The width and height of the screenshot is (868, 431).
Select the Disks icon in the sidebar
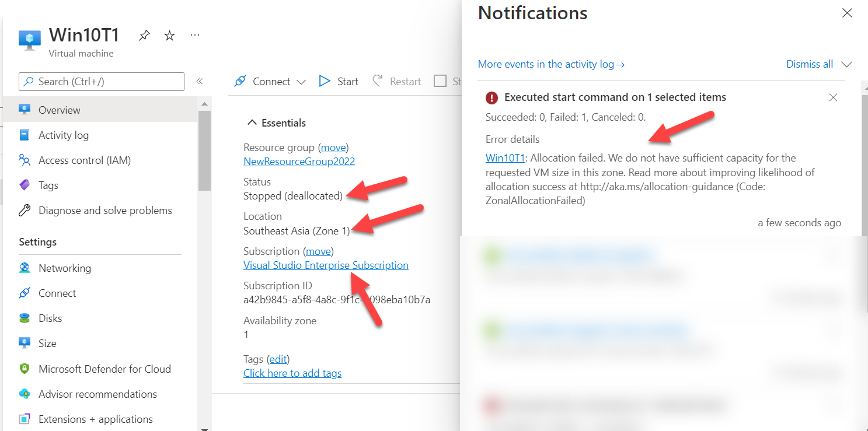click(24, 318)
